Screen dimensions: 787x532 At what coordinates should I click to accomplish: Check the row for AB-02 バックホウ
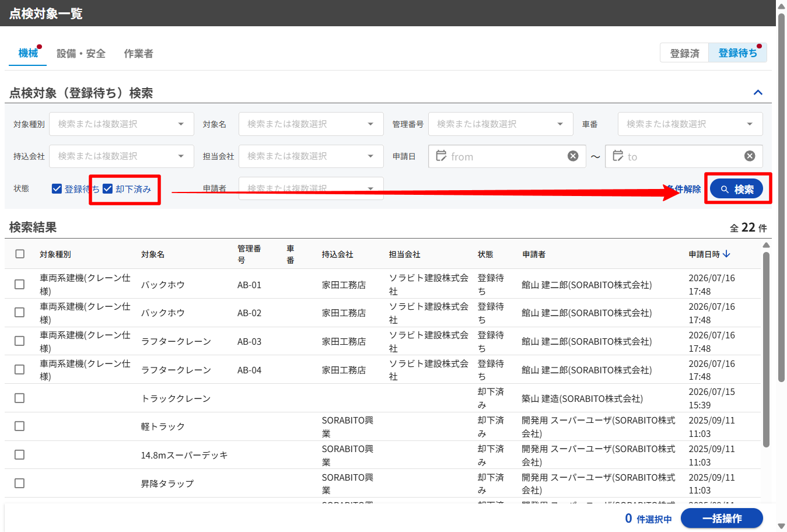click(x=19, y=312)
